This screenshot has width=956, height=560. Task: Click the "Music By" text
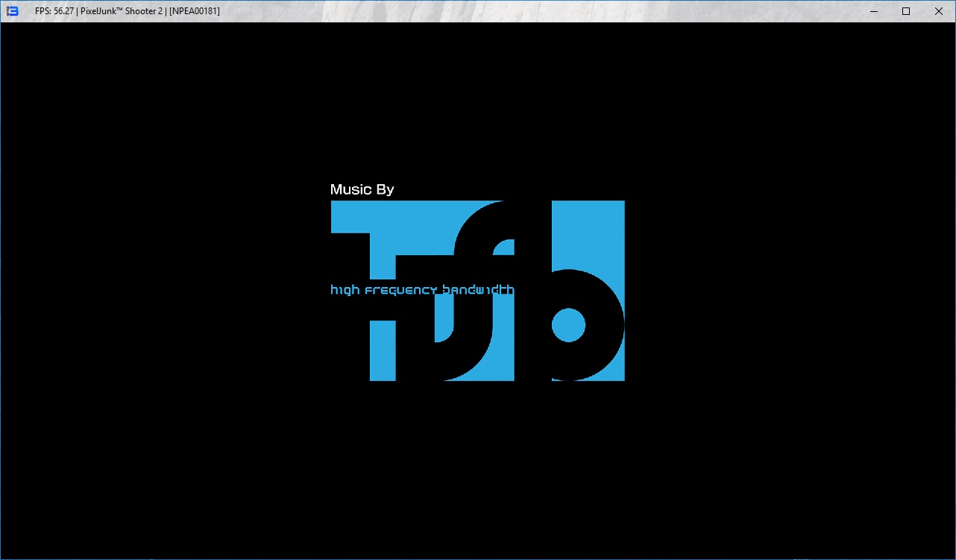(x=362, y=189)
